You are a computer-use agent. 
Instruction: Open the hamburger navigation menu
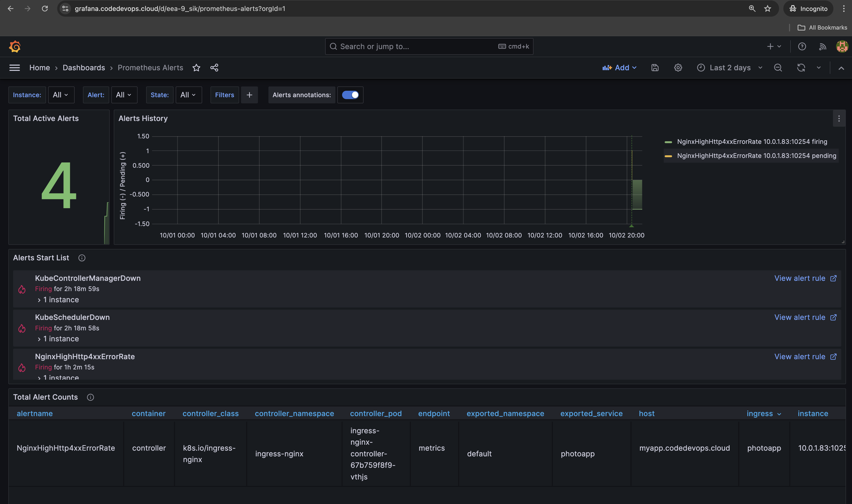point(14,68)
